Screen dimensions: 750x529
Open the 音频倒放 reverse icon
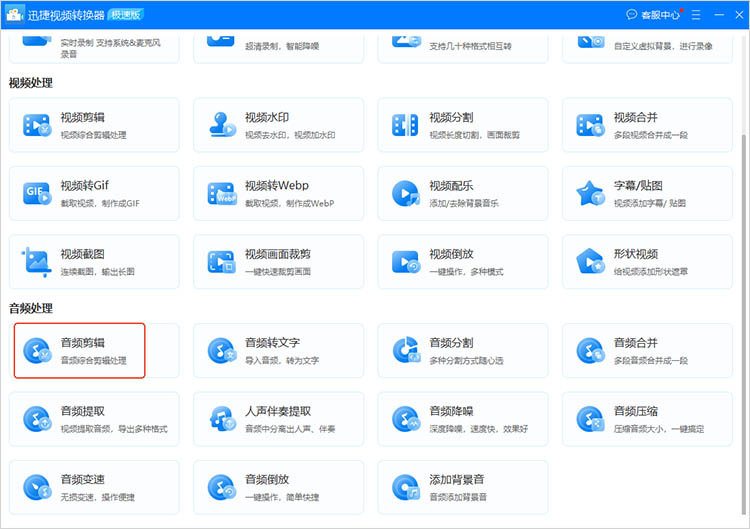point(221,487)
